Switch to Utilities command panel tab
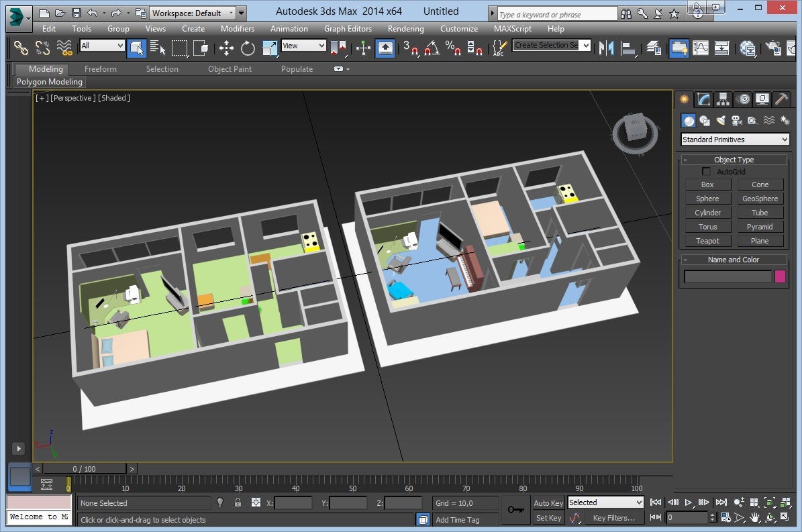This screenshot has height=532, width=802. pos(781,99)
